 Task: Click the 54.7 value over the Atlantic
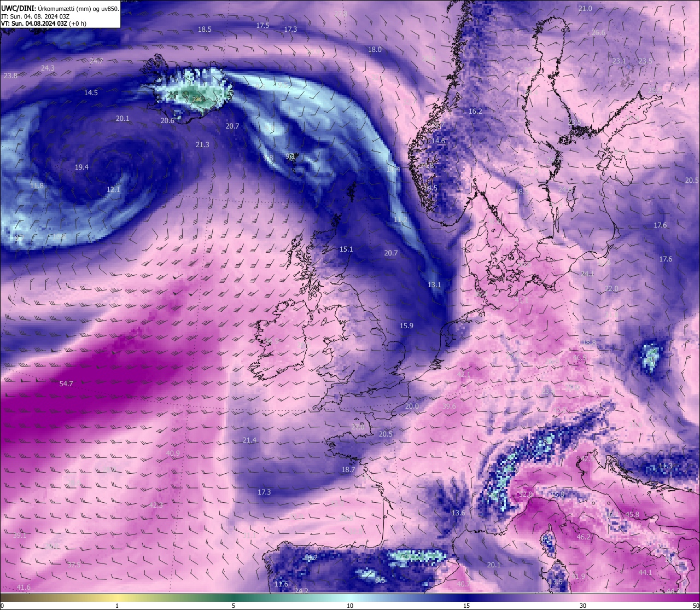66,384
